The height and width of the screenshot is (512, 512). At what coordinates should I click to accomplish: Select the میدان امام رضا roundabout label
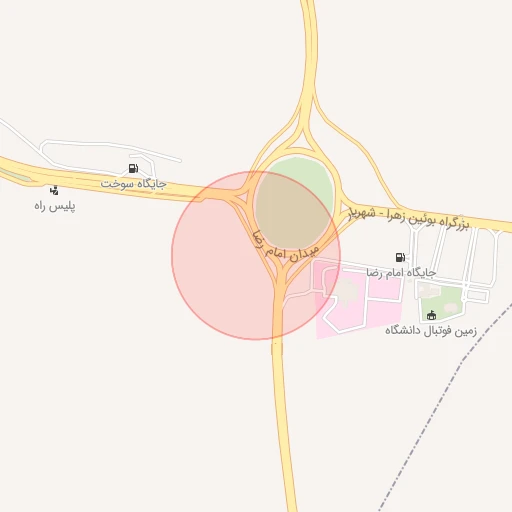coord(283,247)
